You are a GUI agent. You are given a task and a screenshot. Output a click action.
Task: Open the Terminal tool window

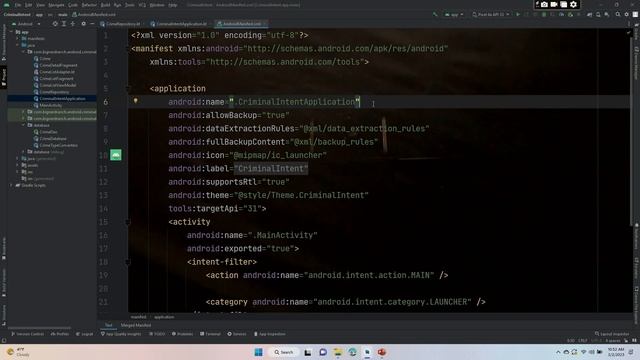210,334
